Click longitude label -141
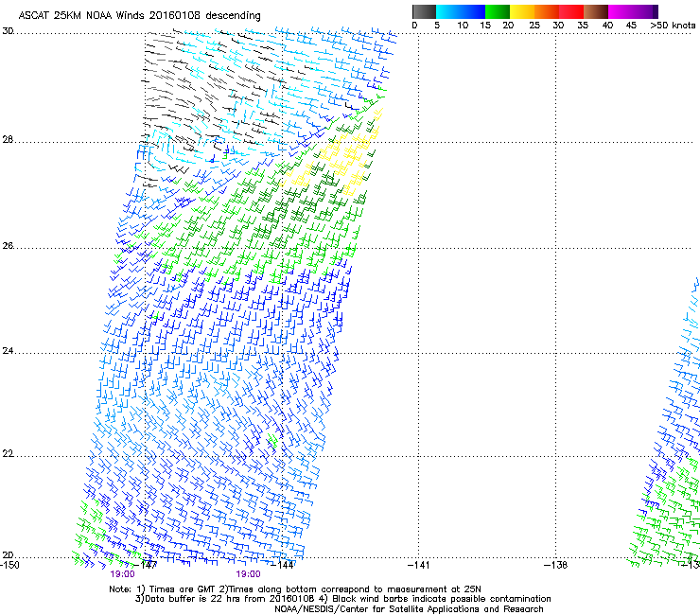Viewport: 700px width, 615px height. (419, 565)
